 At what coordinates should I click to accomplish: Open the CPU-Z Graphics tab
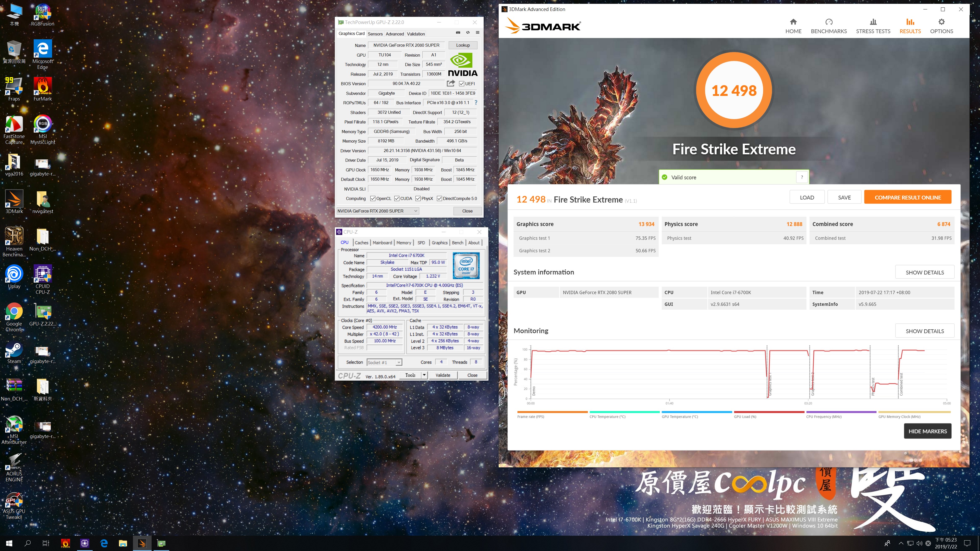click(439, 243)
